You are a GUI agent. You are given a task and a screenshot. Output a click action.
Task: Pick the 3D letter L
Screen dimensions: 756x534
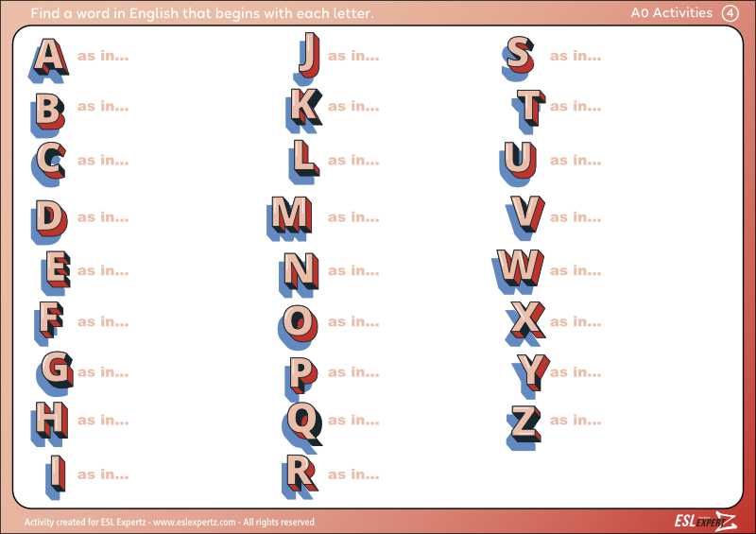[304, 162]
